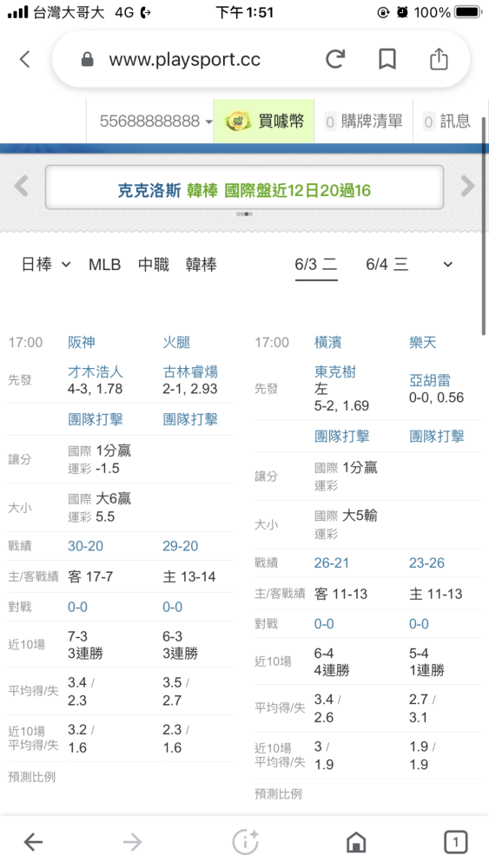The image size is (489, 868).
Task: Bookmark this page using bookmark icon
Action: coord(387,59)
